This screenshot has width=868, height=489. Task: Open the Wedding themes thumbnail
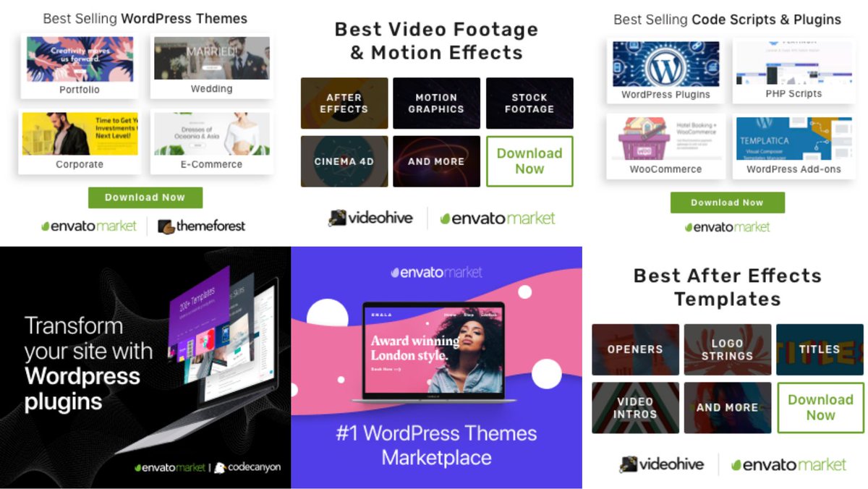coord(211,66)
